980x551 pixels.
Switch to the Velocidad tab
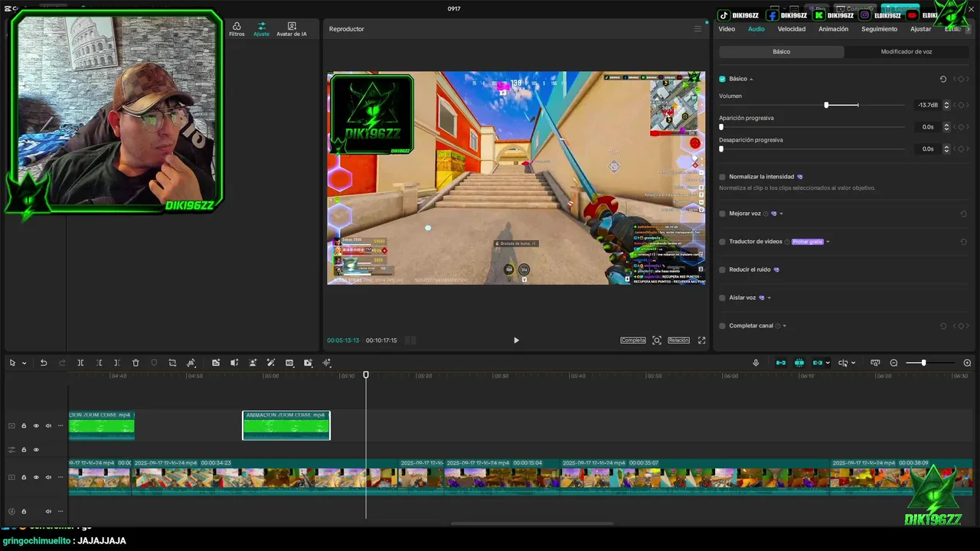point(792,29)
